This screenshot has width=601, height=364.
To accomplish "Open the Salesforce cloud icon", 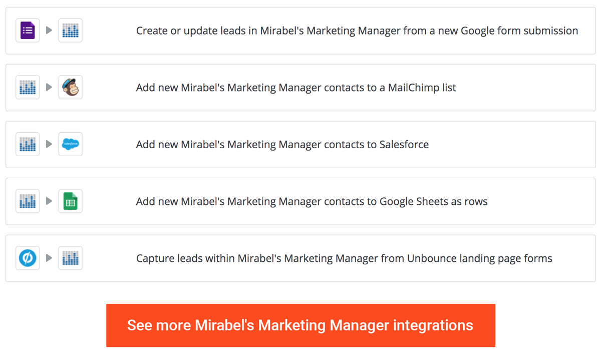I will (x=71, y=144).
